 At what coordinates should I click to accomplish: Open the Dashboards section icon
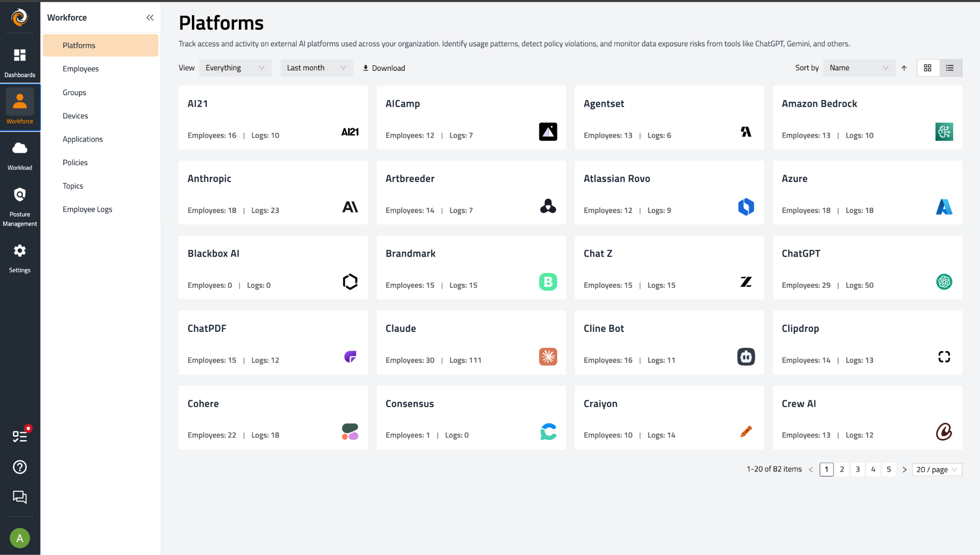tap(20, 56)
